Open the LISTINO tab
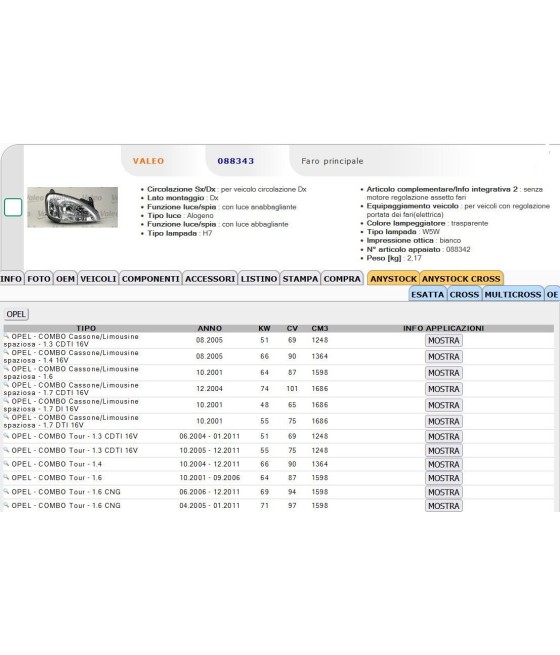The width and height of the screenshot is (560, 655). coord(259,279)
